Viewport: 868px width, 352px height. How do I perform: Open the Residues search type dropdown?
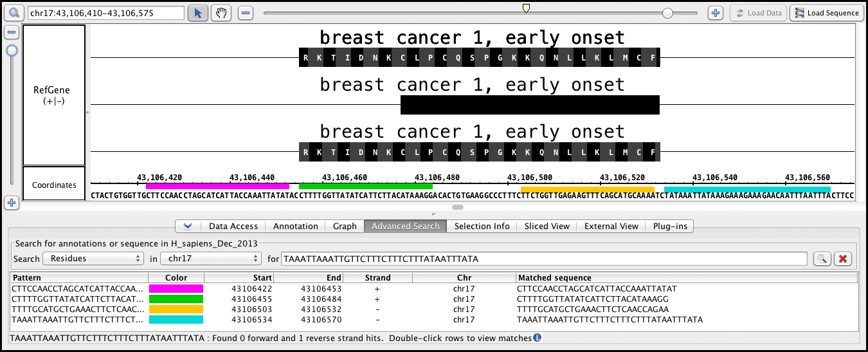click(x=93, y=259)
